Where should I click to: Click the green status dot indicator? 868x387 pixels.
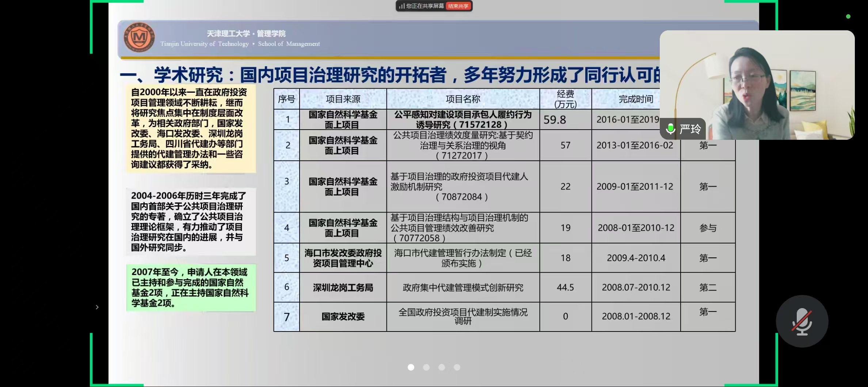click(848, 16)
